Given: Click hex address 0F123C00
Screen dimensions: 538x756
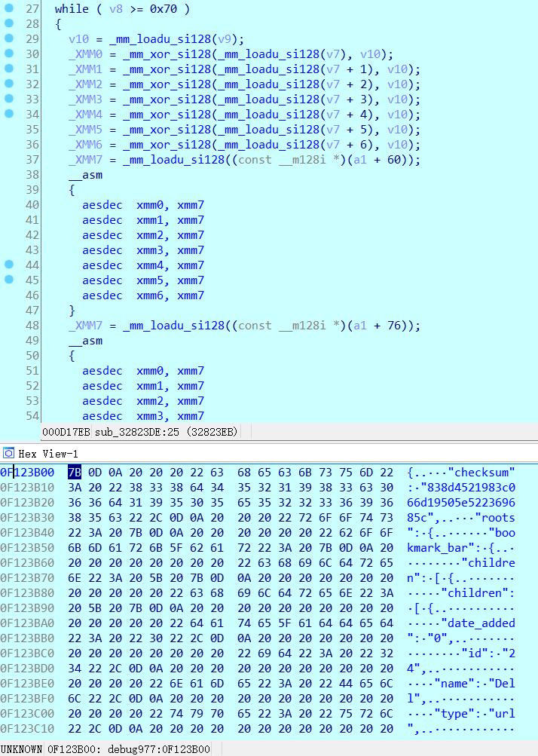Looking at the screenshot, I should pyautogui.click(x=27, y=713).
